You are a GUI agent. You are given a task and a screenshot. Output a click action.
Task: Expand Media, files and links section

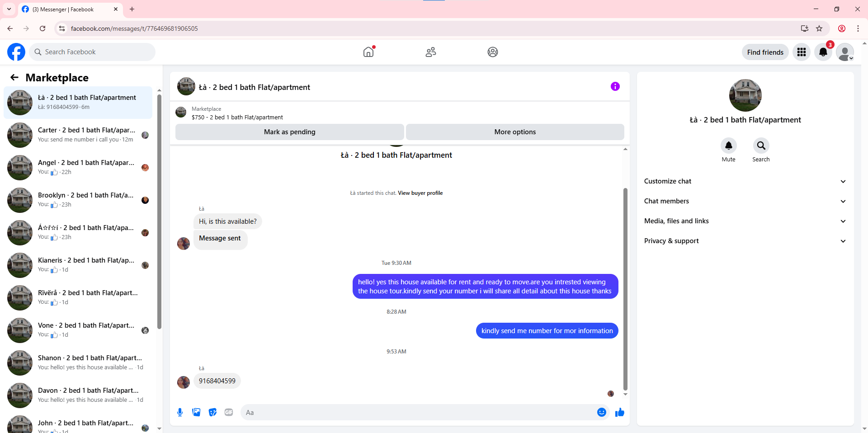point(745,221)
